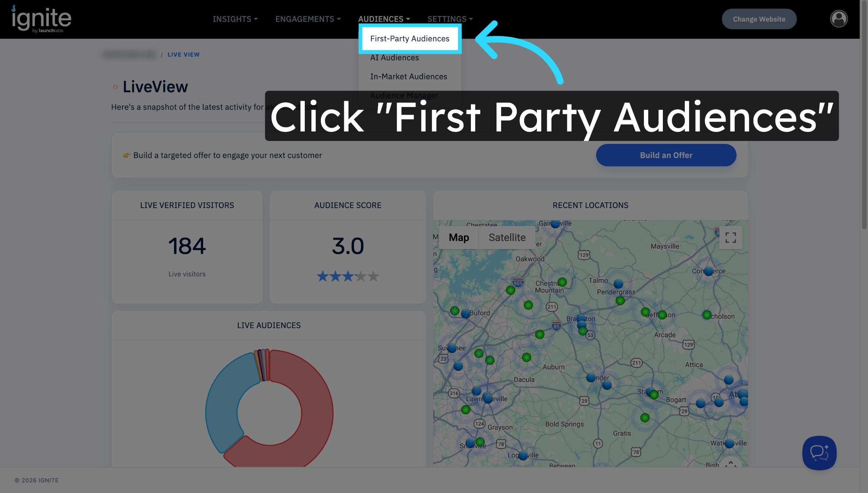Image resolution: width=868 pixels, height=493 pixels.
Task: Click the Change Website button
Action: click(759, 19)
